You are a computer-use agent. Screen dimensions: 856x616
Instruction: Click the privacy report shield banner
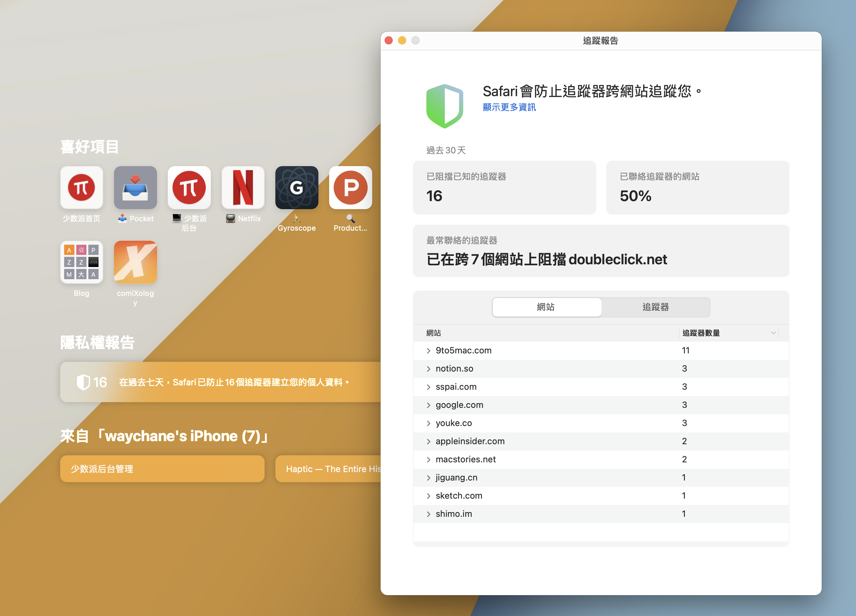(220, 382)
